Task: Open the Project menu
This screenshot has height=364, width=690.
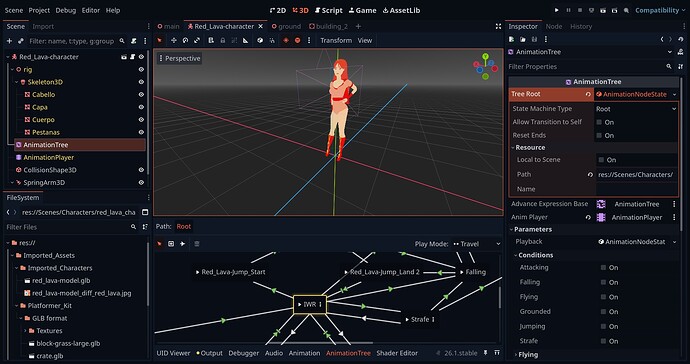Action: pyautogui.click(x=39, y=10)
